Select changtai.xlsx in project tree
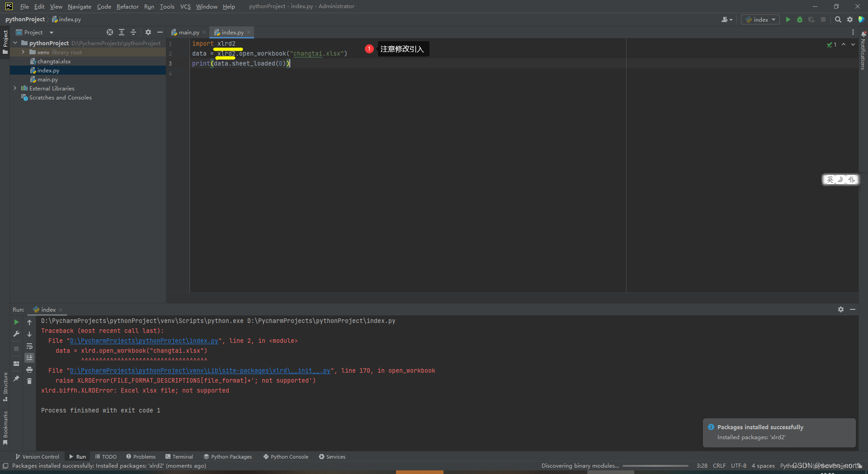Image resolution: width=868 pixels, height=474 pixels. 54,61
